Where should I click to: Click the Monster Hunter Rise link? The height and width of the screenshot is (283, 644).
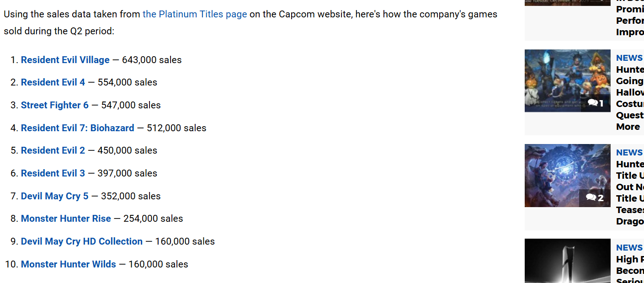click(66, 219)
